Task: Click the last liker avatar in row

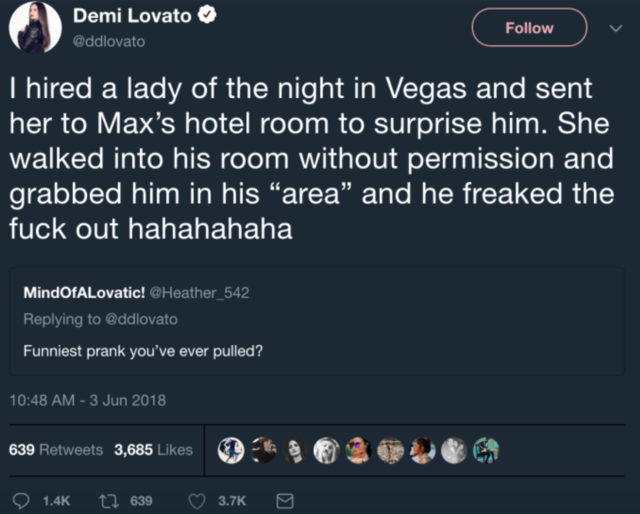Action: (x=486, y=450)
